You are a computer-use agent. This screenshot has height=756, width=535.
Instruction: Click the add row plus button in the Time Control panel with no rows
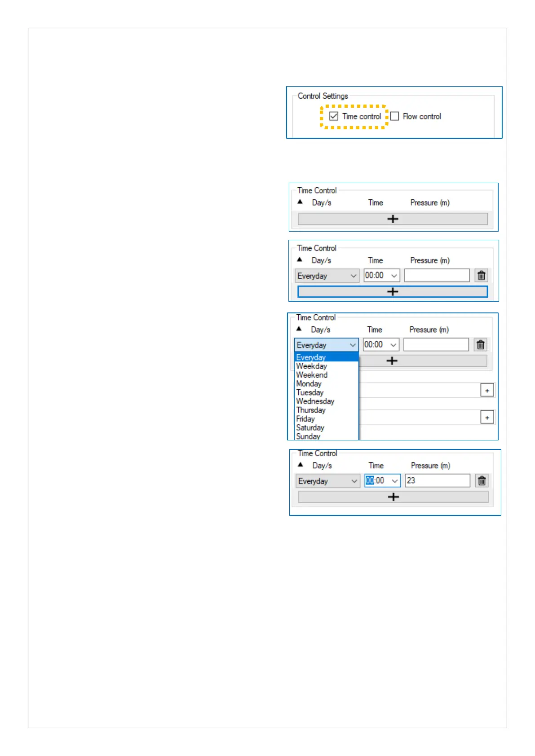click(x=393, y=219)
